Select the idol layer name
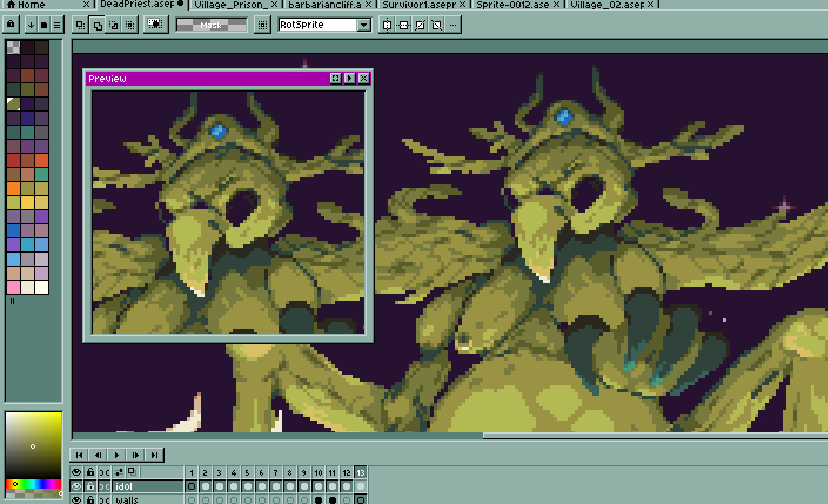The width and height of the screenshot is (828, 504). click(147, 486)
